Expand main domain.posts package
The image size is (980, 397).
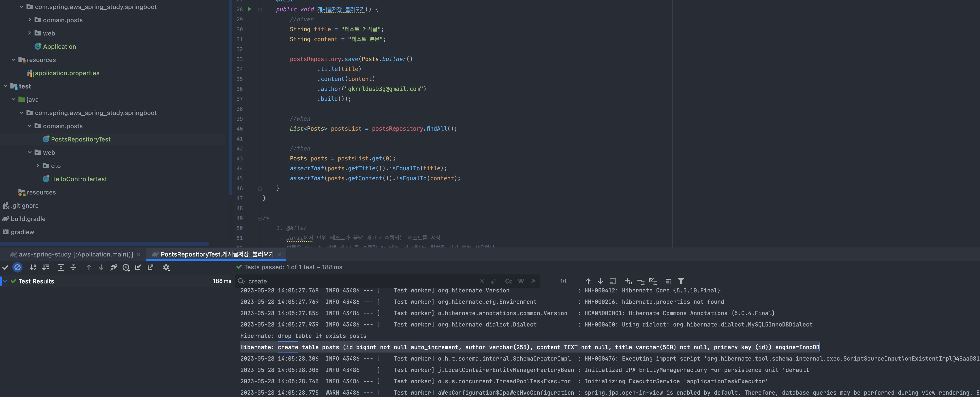pyautogui.click(x=29, y=20)
